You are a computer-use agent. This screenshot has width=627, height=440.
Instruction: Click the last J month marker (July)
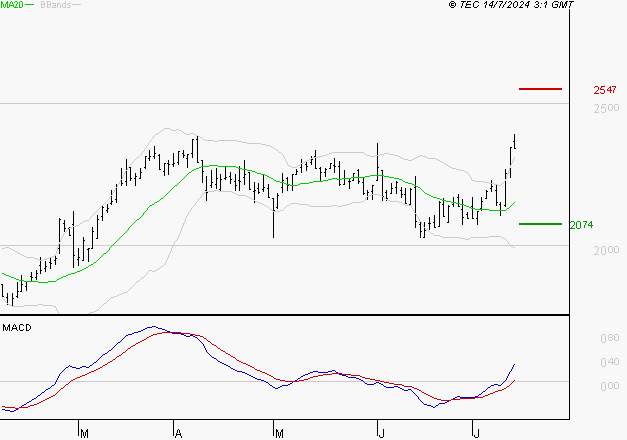(476, 434)
